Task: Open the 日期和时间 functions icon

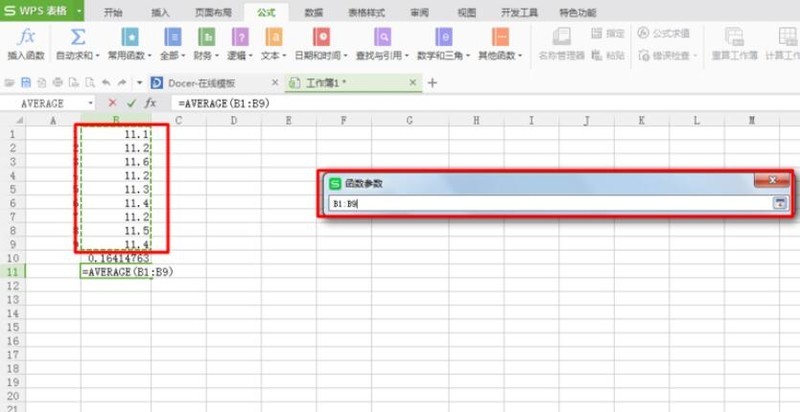Action: click(321, 37)
